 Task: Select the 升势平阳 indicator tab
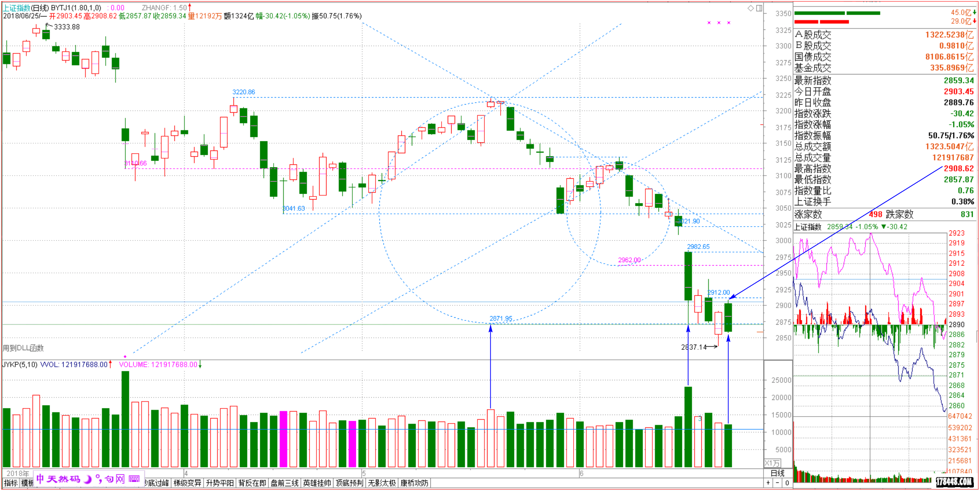pos(220,483)
